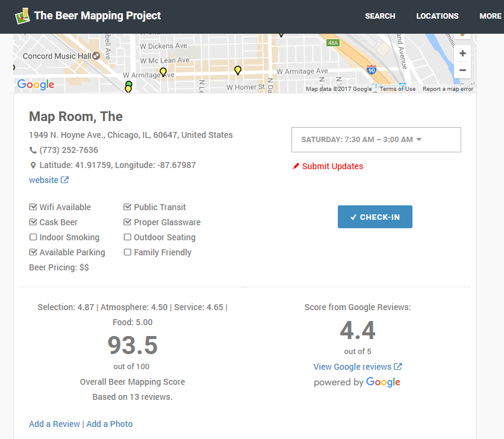Toggle the Family Friendly checkbox
504x439 pixels.
[x=127, y=252]
